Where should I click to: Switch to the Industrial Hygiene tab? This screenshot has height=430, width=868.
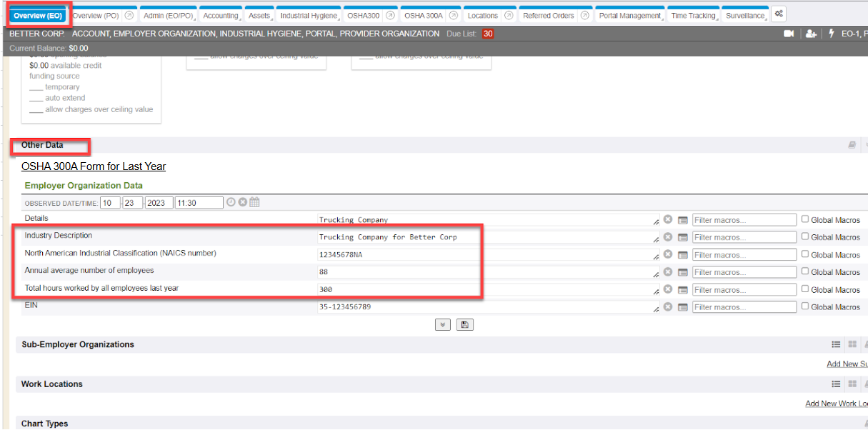(x=308, y=15)
